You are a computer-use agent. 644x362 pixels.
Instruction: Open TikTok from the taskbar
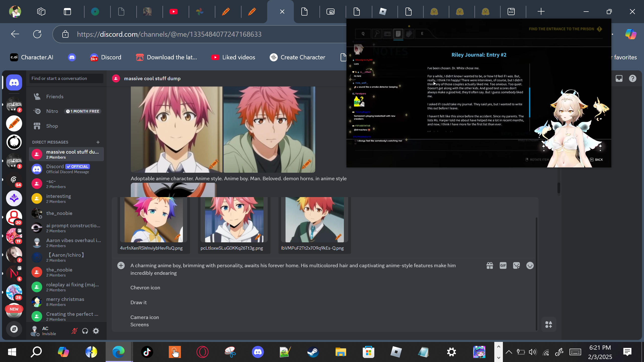click(147, 352)
